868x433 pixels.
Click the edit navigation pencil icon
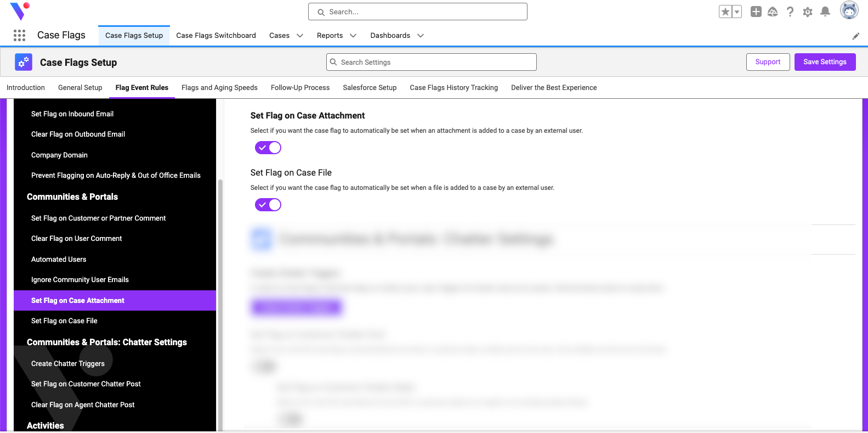[856, 36]
